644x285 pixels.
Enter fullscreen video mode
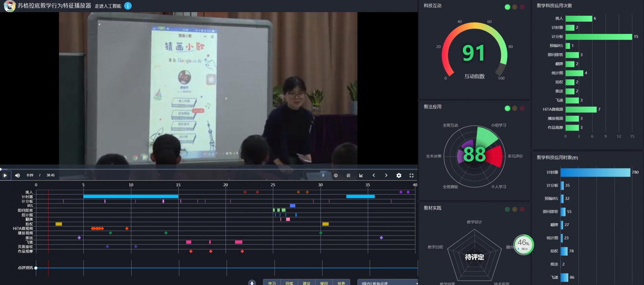click(411, 175)
